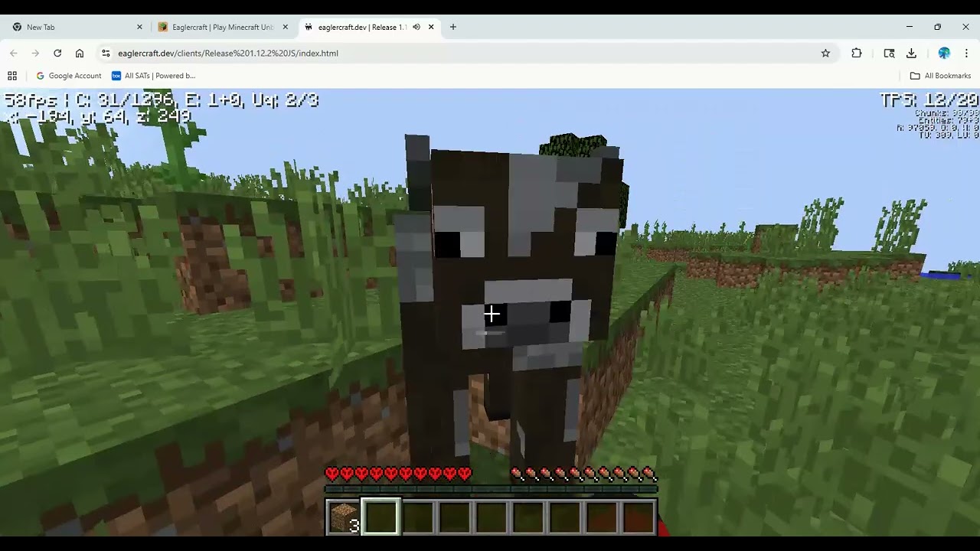Close the Eaglercraft Play Minecraft tab
Image resolution: width=980 pixels, height=551 pixels.
point(286,27)
